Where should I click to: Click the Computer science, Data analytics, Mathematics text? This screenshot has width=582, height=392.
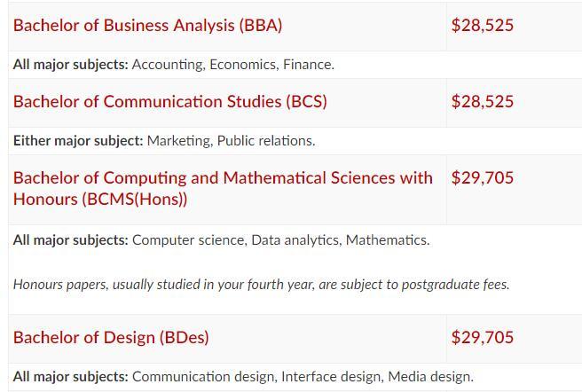pyautogui.click(x=281, y=240)
